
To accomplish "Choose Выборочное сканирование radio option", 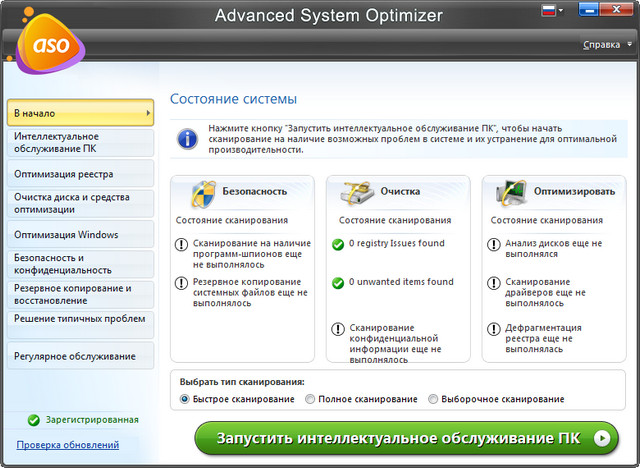I will tap(433, 399).
